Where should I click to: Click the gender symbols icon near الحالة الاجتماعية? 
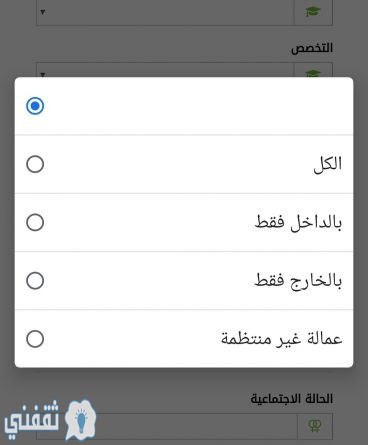tap(315, 426)
